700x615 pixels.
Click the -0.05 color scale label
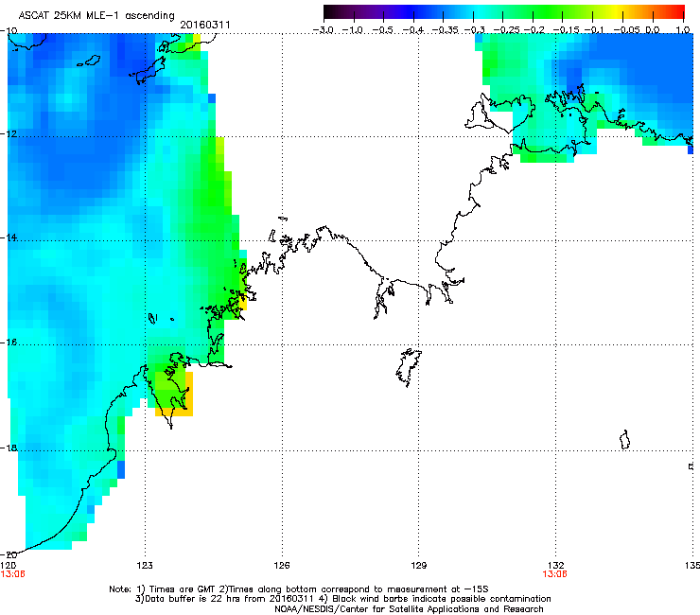pyautogui.click(x=626, y=30)
